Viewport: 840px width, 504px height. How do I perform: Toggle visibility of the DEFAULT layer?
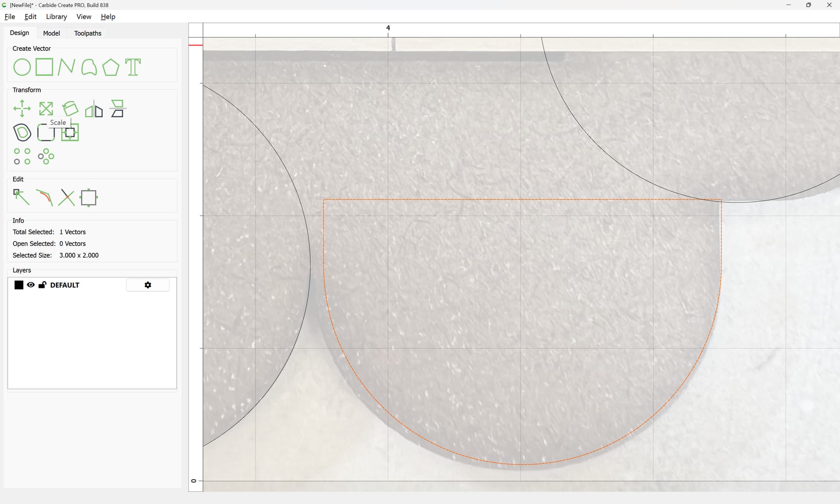click(31, 285)
